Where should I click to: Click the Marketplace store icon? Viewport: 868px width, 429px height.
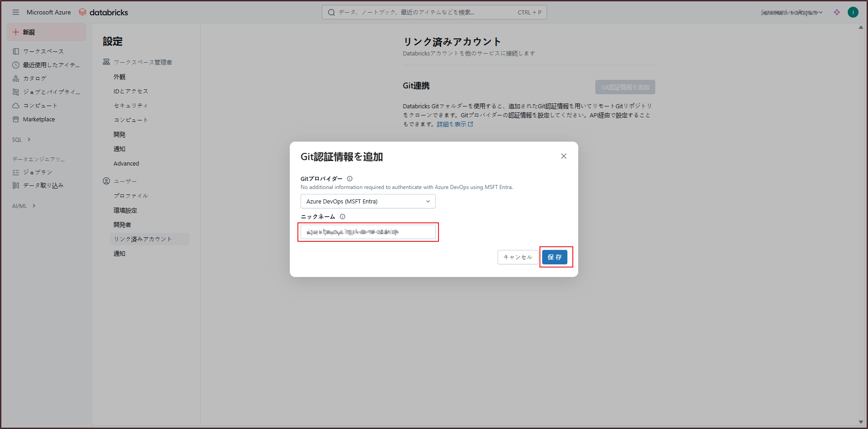16,120
